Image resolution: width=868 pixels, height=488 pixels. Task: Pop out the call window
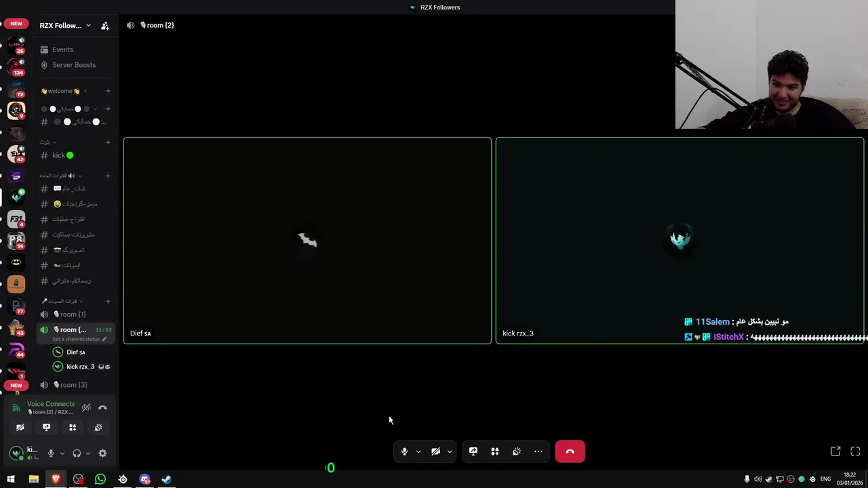(835, 451)
